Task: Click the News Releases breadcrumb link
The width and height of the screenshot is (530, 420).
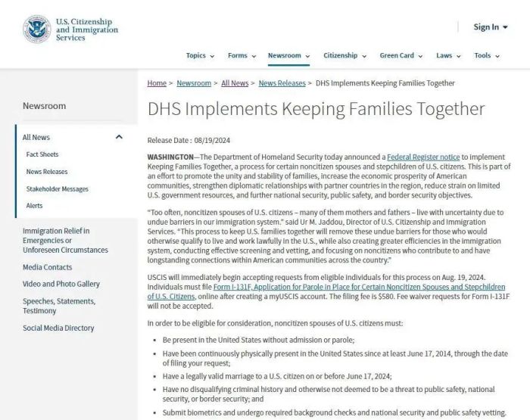Action: click(282, 83)
